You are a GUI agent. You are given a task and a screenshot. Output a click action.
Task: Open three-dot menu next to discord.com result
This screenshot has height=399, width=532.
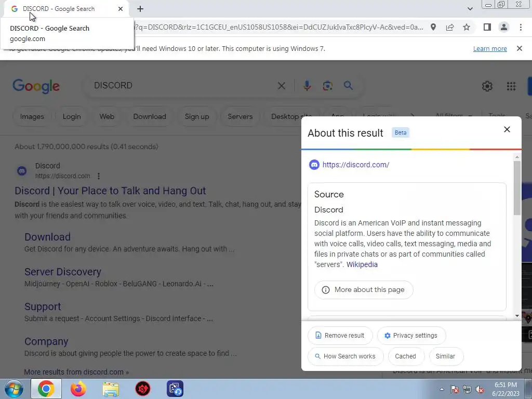click(98, 176)
